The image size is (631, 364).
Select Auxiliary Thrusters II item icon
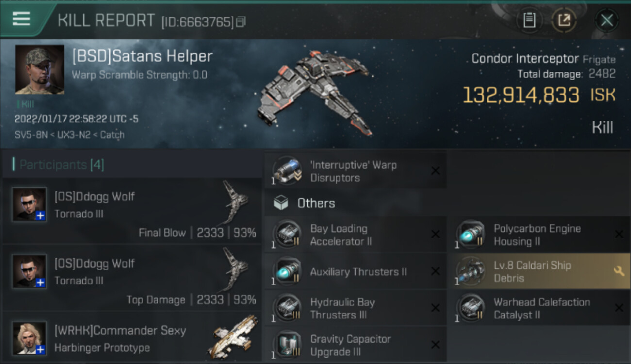pos(287,272)
